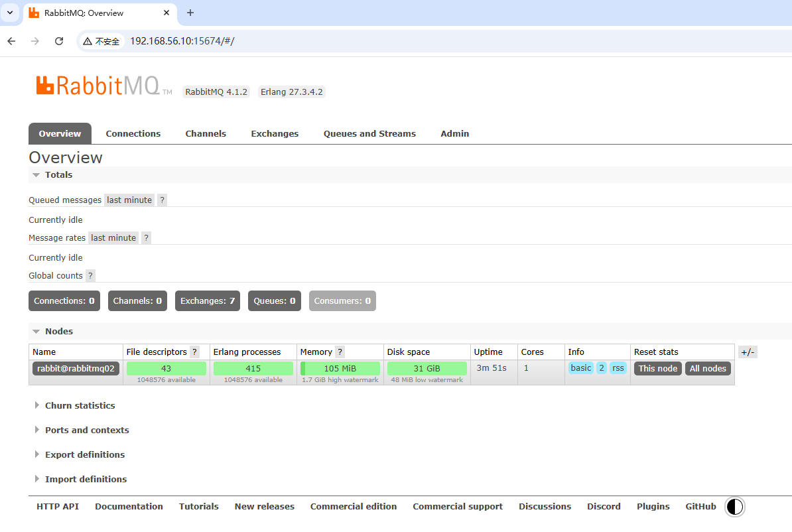Change Message rates range 'last minute'
This screenshot has width=792, height=532.
pyautogui.click(x=113, y=238)
